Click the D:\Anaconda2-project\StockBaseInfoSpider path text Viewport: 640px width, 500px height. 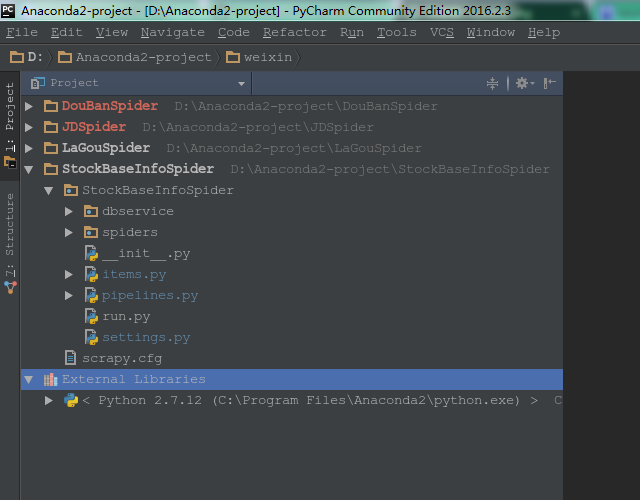coord(390,169)
